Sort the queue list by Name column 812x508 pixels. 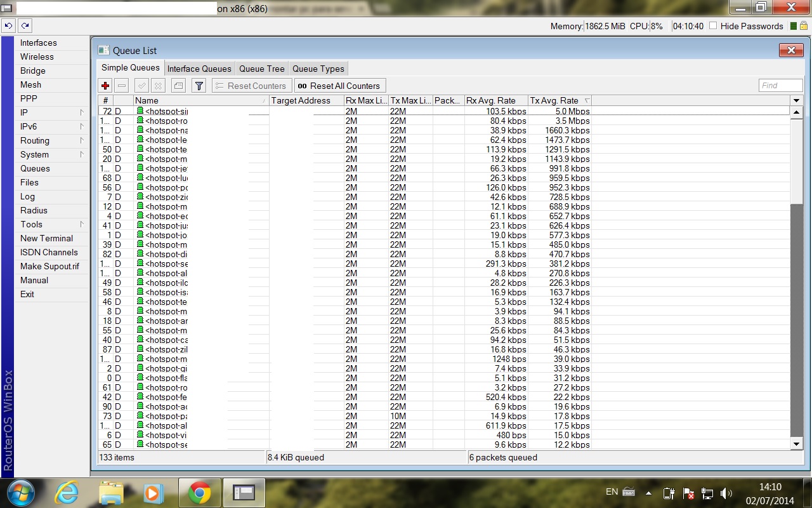pyautogui.click(x=201, y=100)
